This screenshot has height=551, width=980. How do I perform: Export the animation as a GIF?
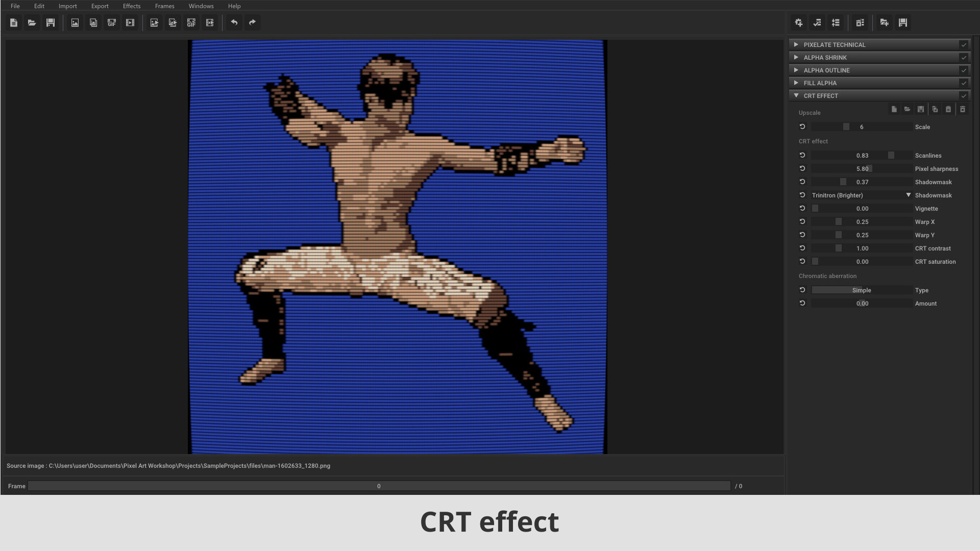pyautogui.click(x=191, y=22)
